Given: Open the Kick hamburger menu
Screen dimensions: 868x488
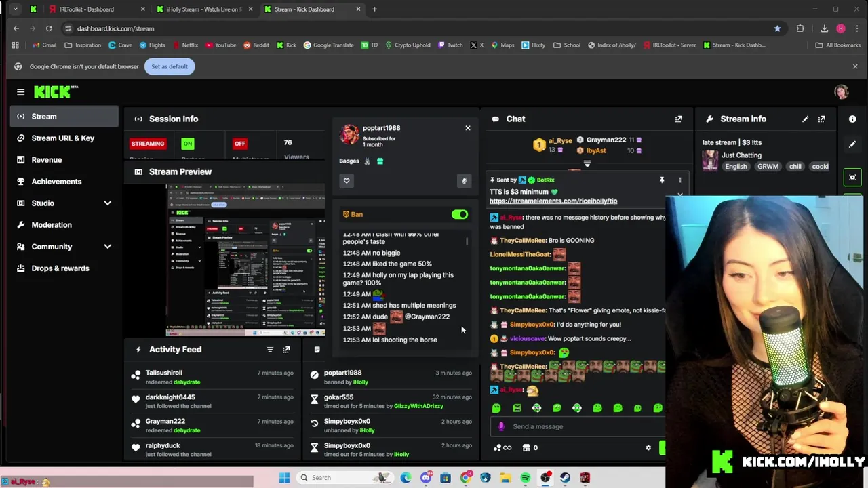Looking at the screenshot, I should (x=20, y=91).
